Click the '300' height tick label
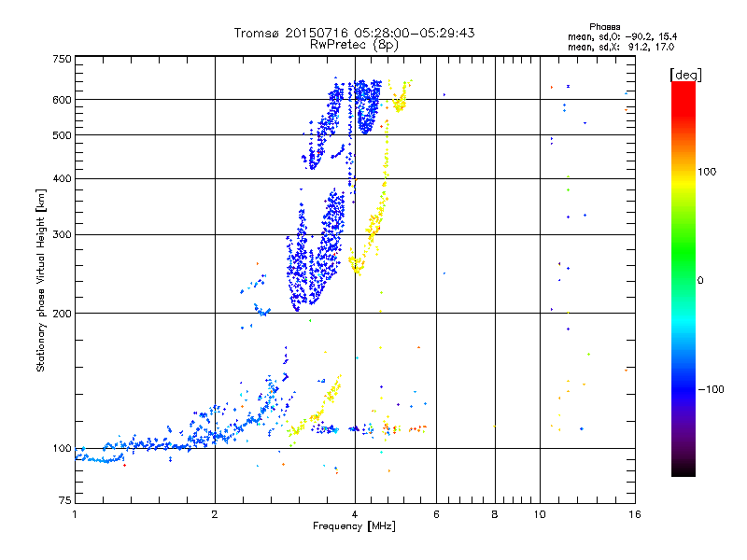The height and width of the screenshot is (560, 747). click(62, 235)
